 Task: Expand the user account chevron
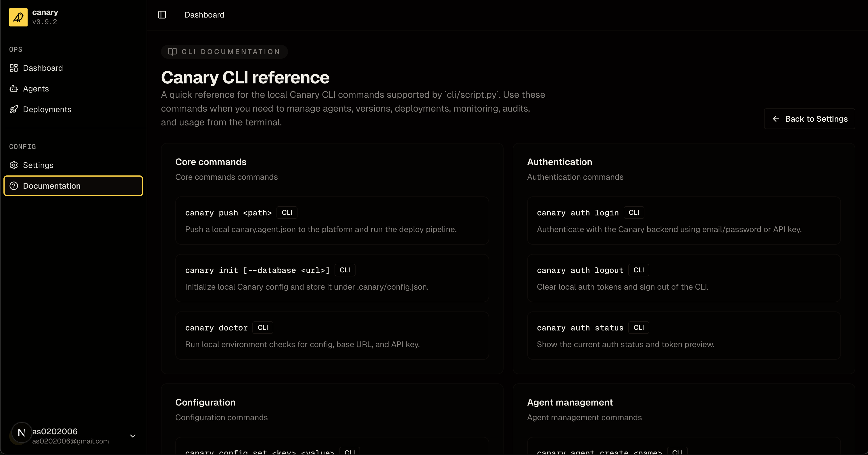click(x=133, y=436)
